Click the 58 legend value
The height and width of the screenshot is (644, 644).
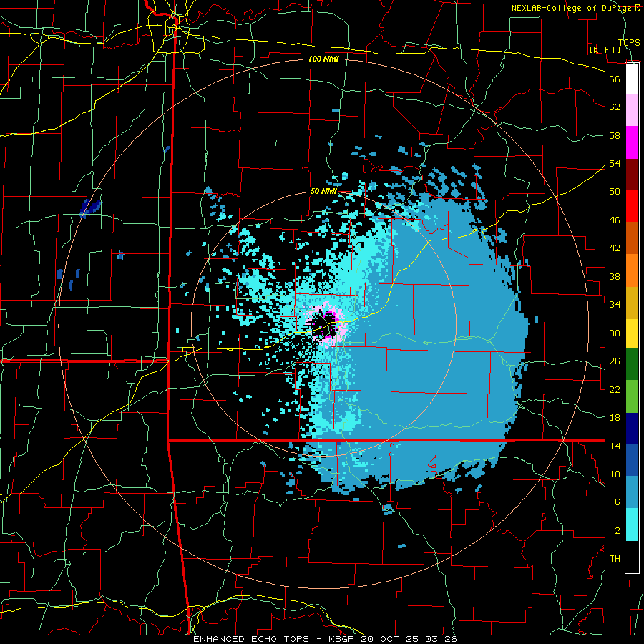615,135
